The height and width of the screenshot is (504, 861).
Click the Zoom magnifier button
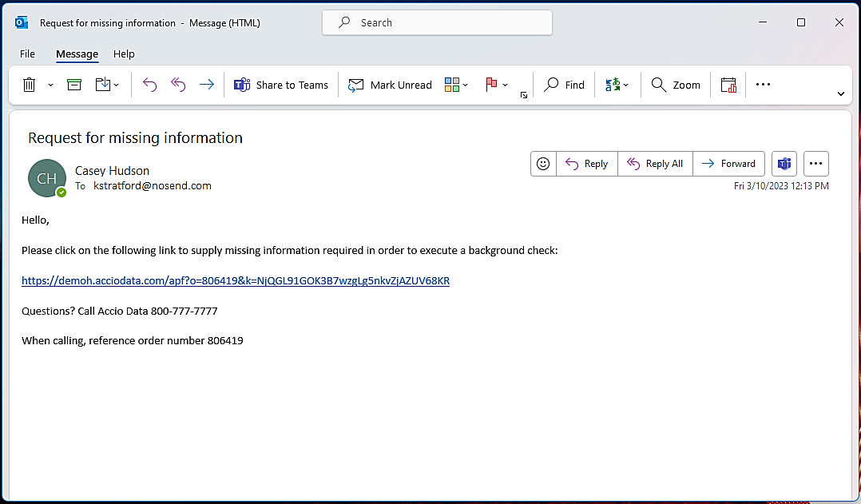point(676,85)
